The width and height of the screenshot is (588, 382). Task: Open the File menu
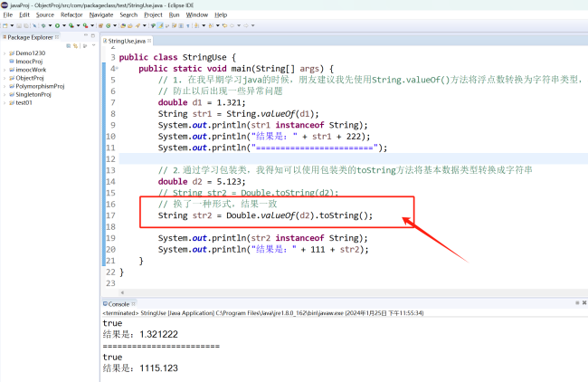click(x=8, y=15)
